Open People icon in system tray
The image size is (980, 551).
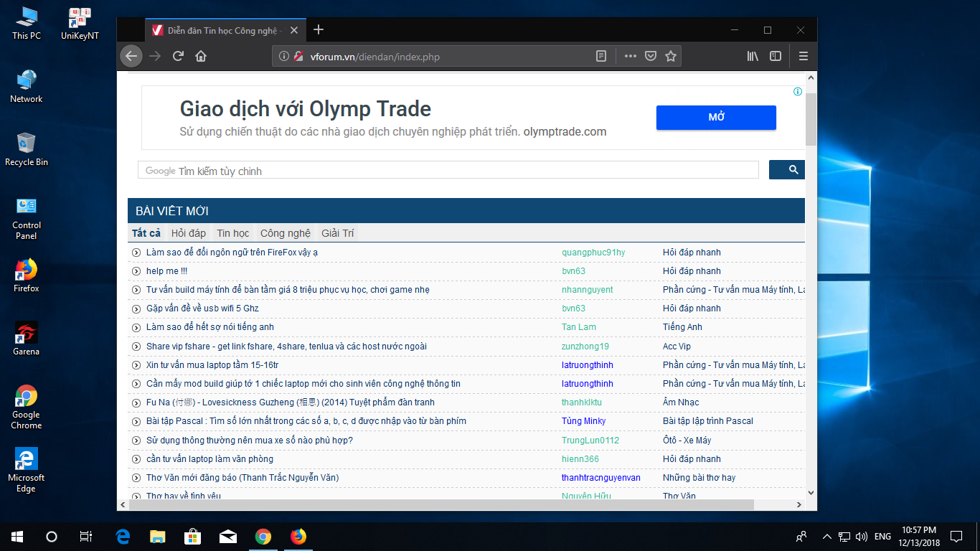coord(801,536)
